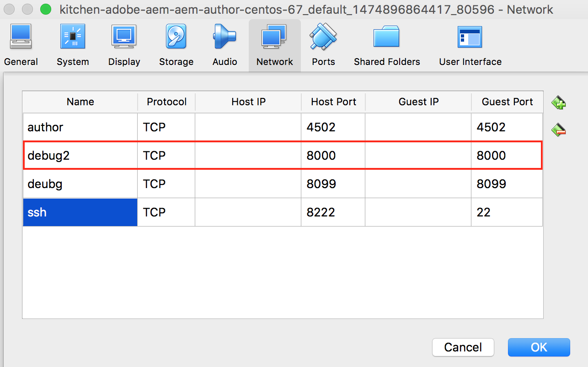588x367 pixels.
Task: Open the Ports settings
Action: [x=323, y=43]
